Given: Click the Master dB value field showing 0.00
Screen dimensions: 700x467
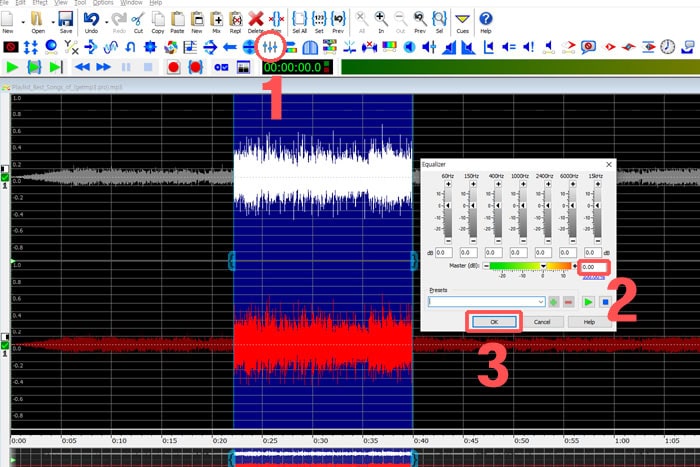Looking at the screenshot, I should coord(594,267).
